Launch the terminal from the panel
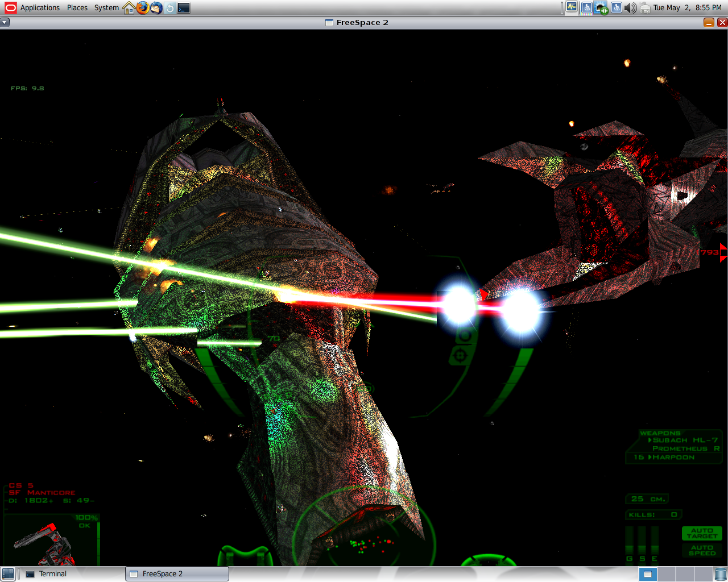 tap(184, 7)
